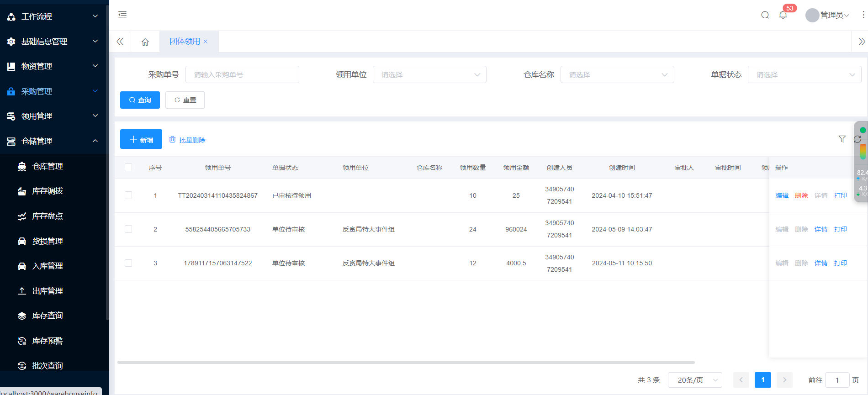
Task: Click the 前往 page number input
Action: [837, 380]
